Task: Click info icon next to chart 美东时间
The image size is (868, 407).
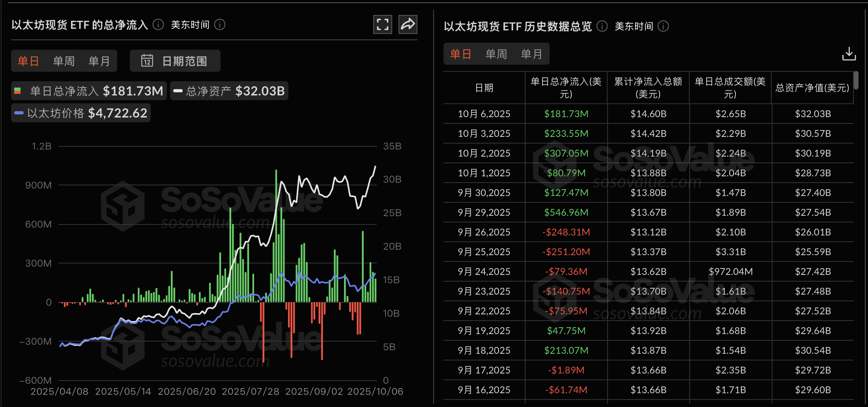Action: click(220, 25)
